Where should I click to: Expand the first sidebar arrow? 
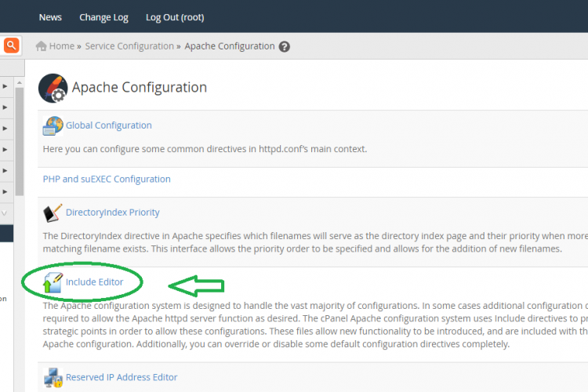click(5, 86)
